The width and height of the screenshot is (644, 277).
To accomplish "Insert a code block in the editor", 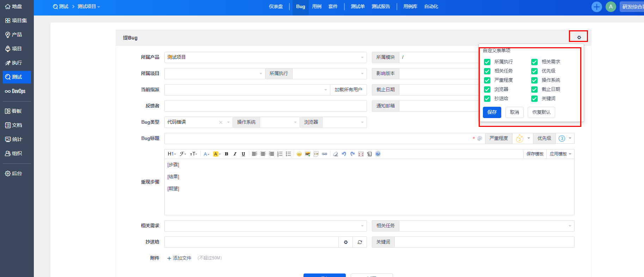I will pyautogui.click(x=316, y=154).
